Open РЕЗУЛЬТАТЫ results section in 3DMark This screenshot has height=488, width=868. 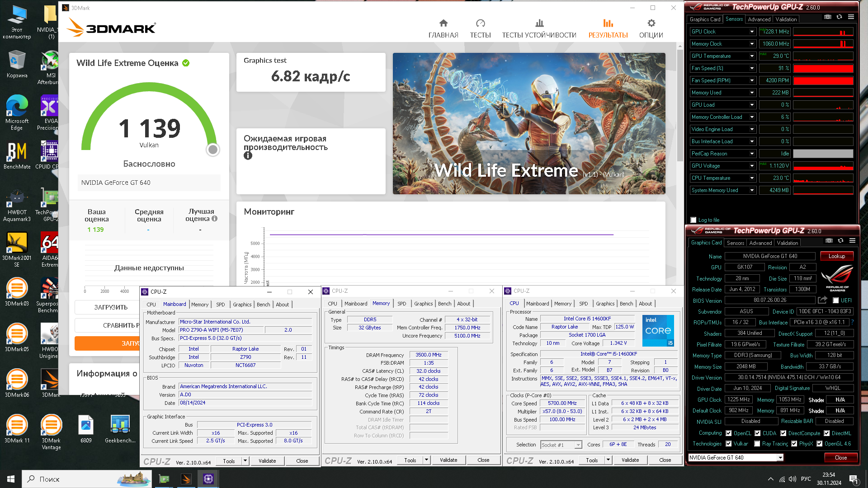(608, 29)
